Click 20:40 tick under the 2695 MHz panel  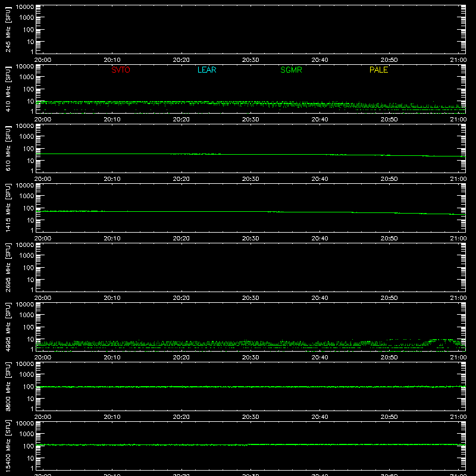320,298
